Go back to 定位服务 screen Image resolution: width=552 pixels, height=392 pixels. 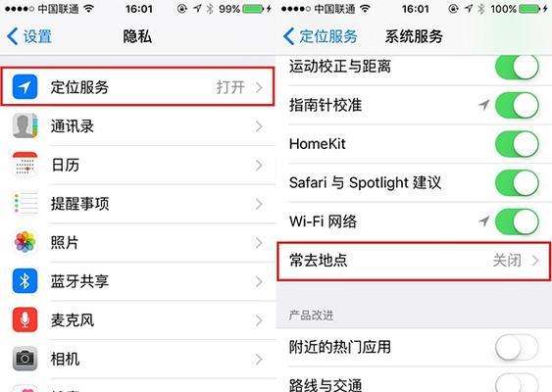tap(321, 36)
